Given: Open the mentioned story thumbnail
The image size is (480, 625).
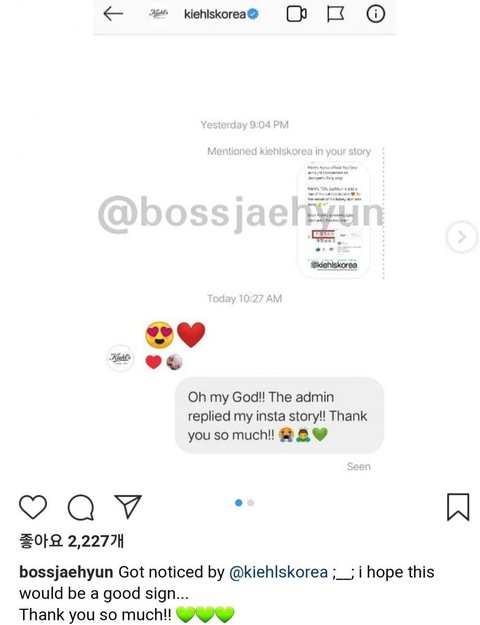Looking at the screenshot, I should (334, 220).
